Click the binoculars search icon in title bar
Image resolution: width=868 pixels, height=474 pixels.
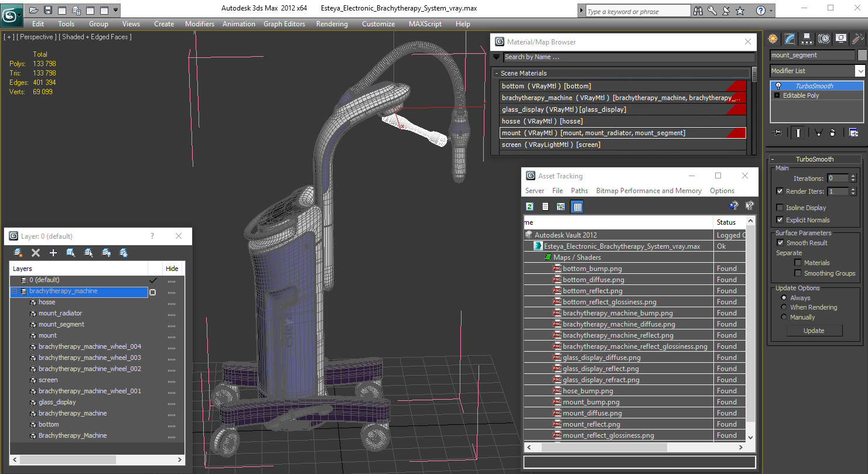pos(698,11)
